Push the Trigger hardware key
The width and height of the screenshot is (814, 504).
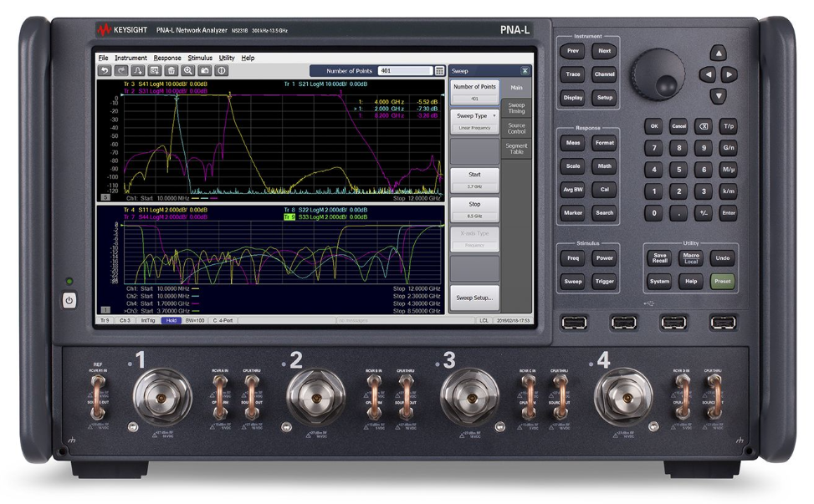604,281
